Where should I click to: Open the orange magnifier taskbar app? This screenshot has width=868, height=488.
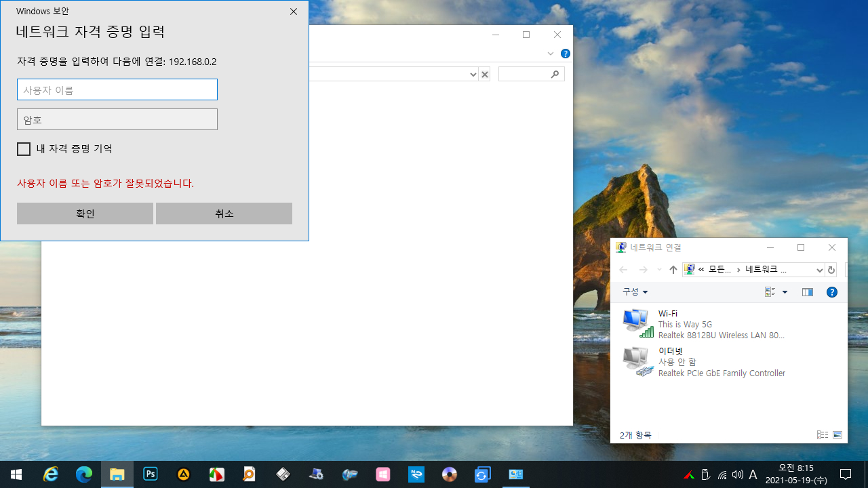[x=250, y=474]
